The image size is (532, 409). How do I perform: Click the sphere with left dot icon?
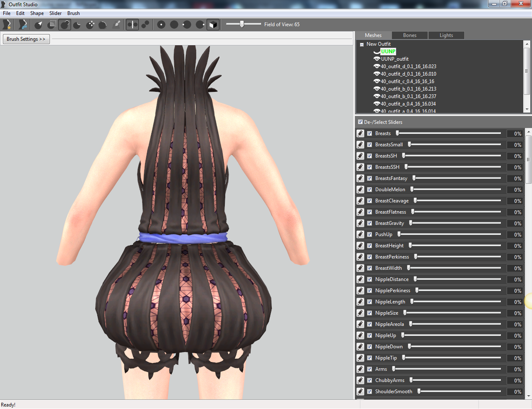click(x=187, y=25)
